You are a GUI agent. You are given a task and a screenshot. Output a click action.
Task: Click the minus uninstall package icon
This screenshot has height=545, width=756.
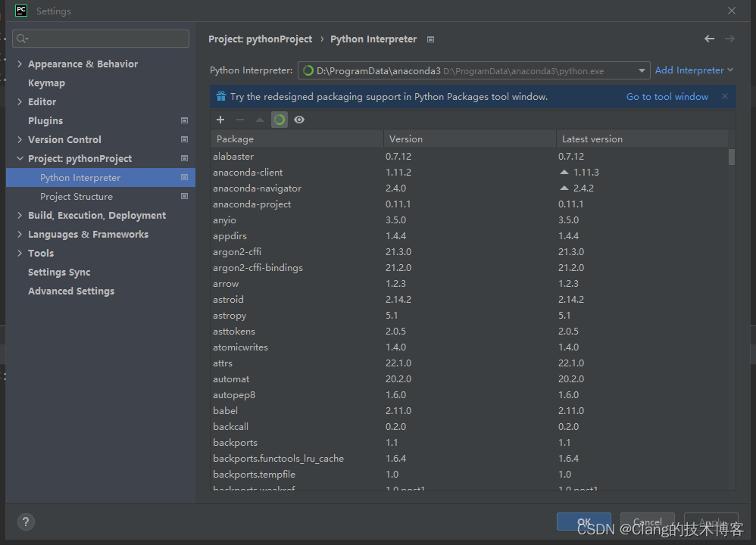coord(240,120)
